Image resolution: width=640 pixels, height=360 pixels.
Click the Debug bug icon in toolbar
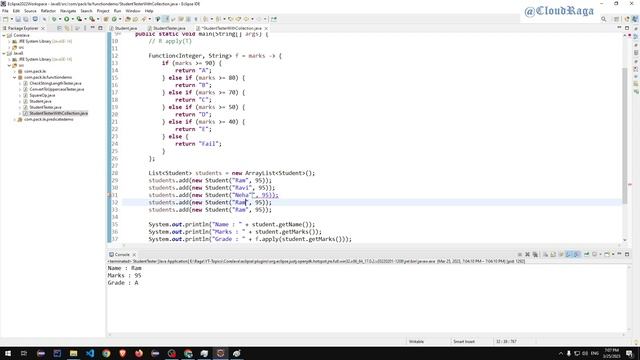(54, 19)
